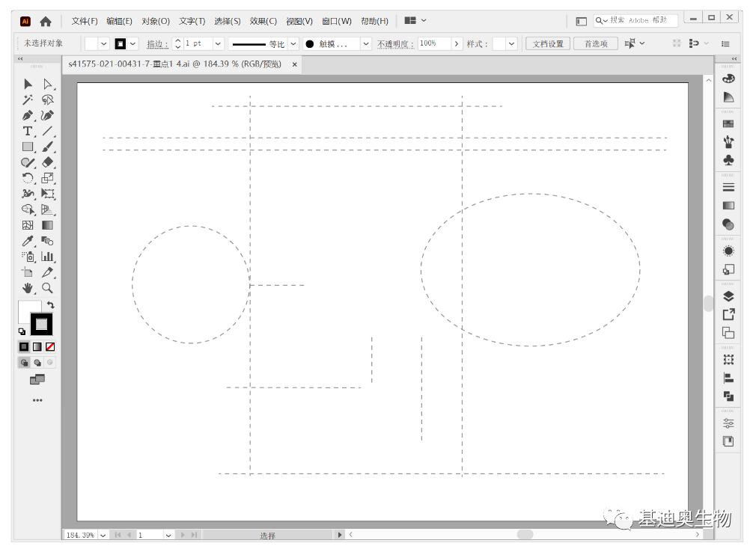Switch to Draw Behind mode

37,363
